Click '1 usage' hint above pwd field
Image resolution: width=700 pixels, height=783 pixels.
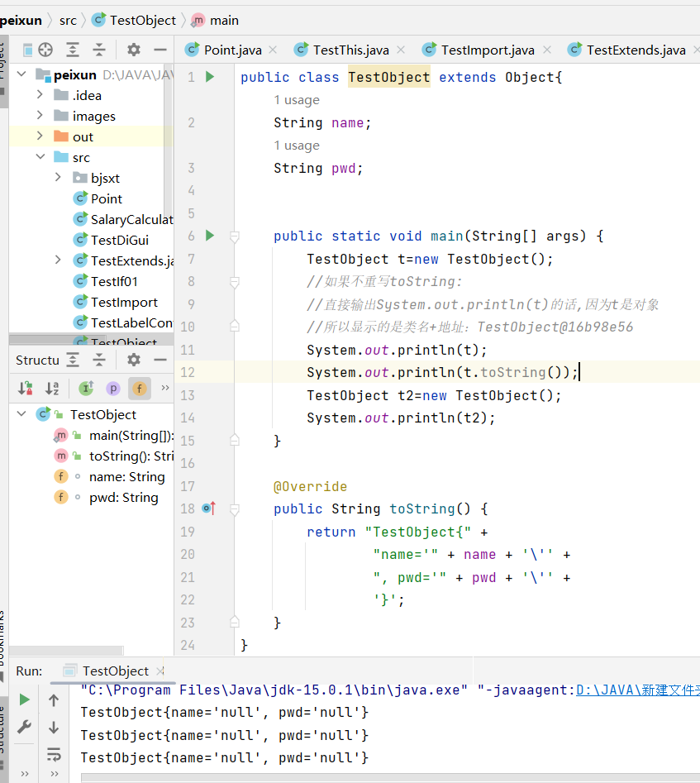coord(297,146)
